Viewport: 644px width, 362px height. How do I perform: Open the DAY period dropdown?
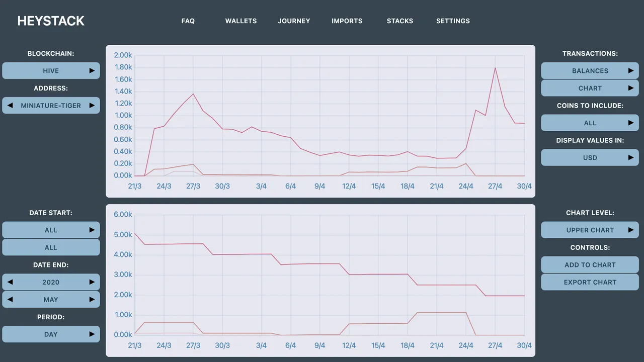pos(51,334)
